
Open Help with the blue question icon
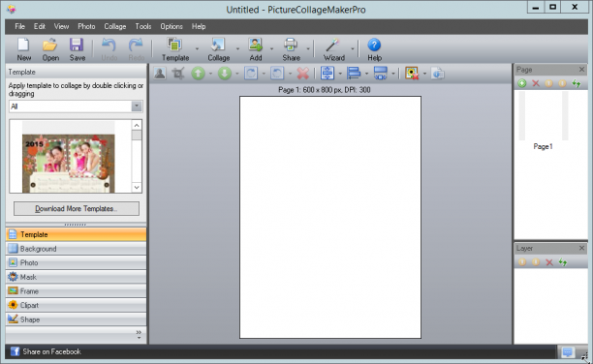(x=374, y=49)
